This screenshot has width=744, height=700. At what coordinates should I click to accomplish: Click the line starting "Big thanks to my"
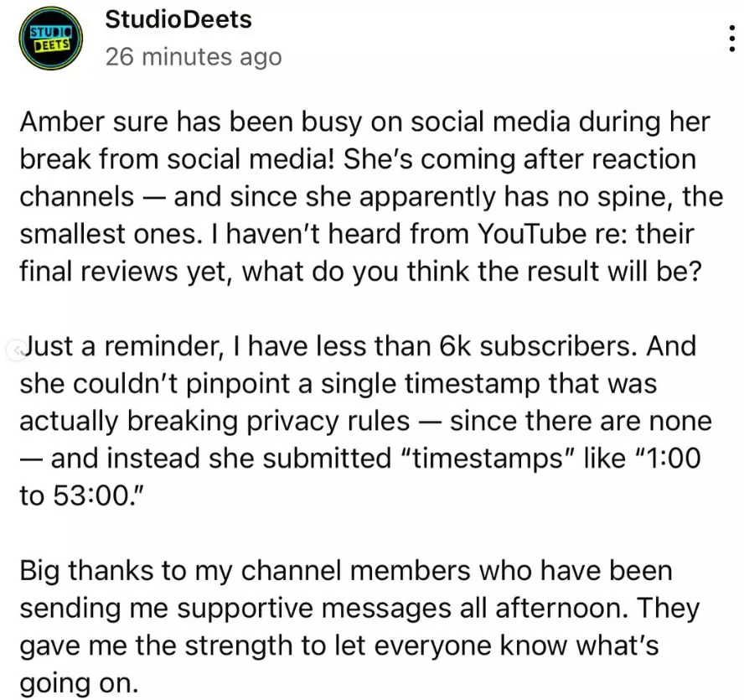346,571
